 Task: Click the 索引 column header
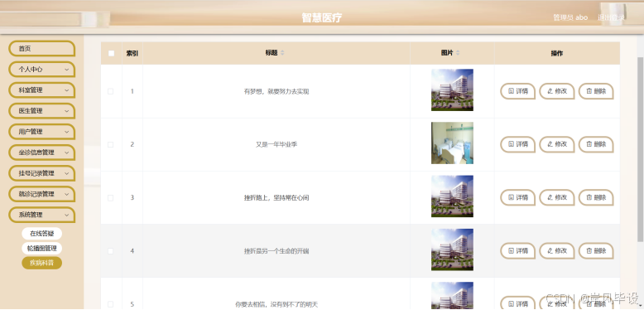click(x=132, y=53)
